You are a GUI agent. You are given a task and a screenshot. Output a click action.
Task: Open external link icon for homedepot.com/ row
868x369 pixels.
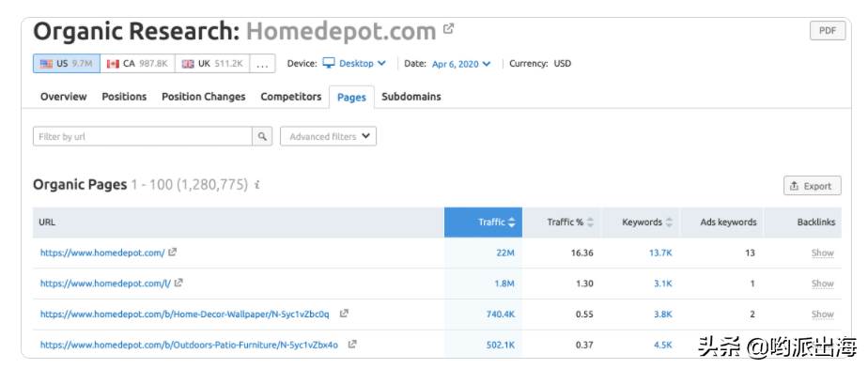click(172, 253)
